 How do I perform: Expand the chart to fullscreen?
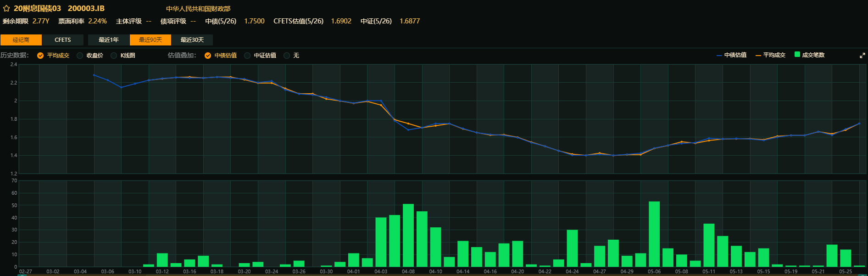tap(862, 56)
